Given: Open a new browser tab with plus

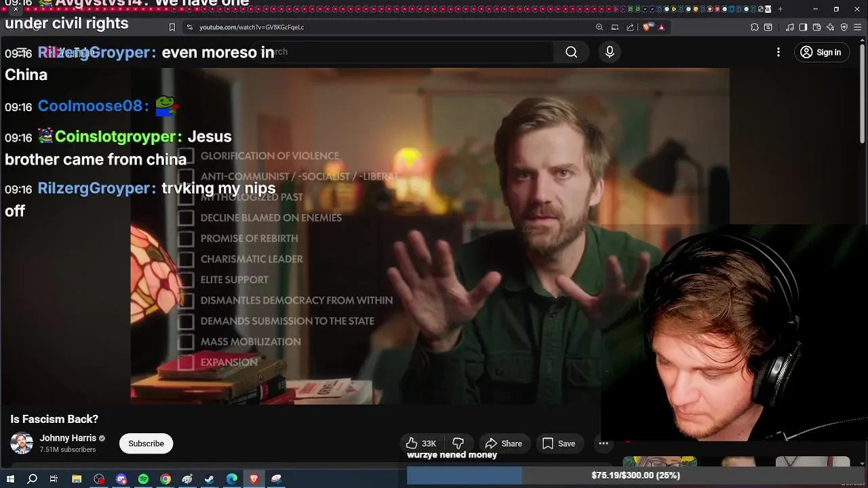Looking at the screenshot, I should click(780, 9).
